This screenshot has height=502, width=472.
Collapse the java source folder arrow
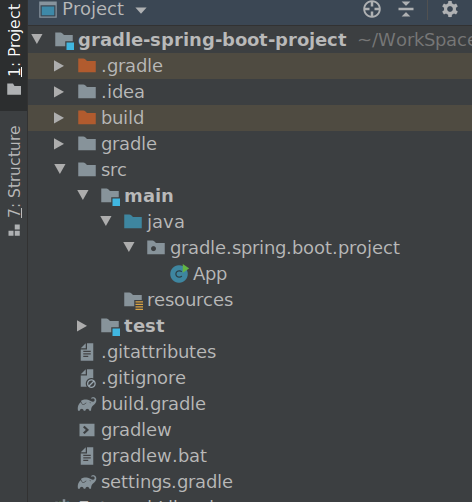(106, 221)
